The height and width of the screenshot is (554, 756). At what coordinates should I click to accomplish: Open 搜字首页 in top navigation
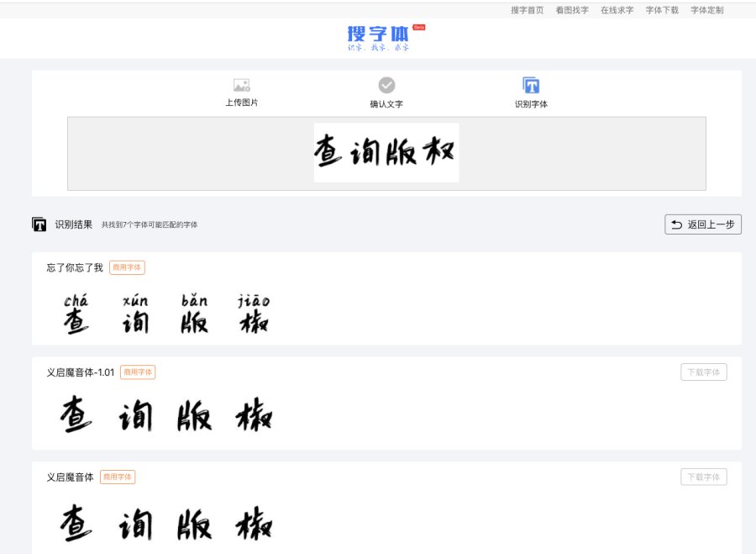click(527, 10)
